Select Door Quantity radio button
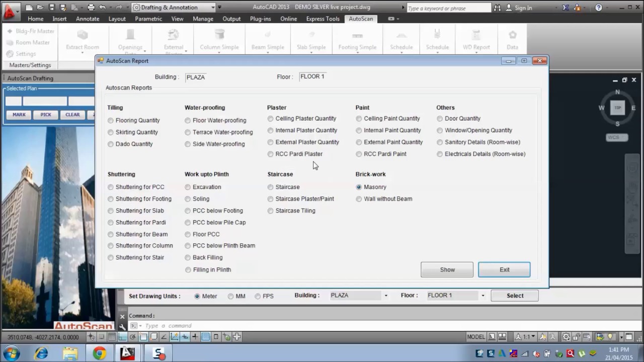644x362 pixels. pyautogui.click(x=440, y=119)
